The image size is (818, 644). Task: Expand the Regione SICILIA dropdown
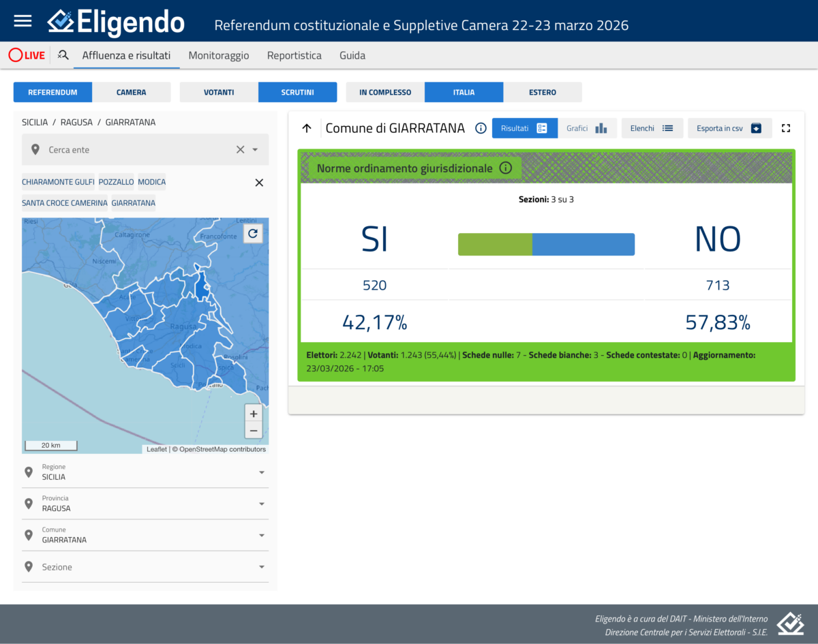click(262, 472)
